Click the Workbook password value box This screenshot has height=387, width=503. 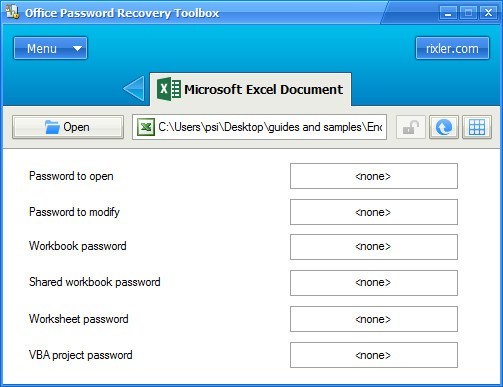pos(374,247)
